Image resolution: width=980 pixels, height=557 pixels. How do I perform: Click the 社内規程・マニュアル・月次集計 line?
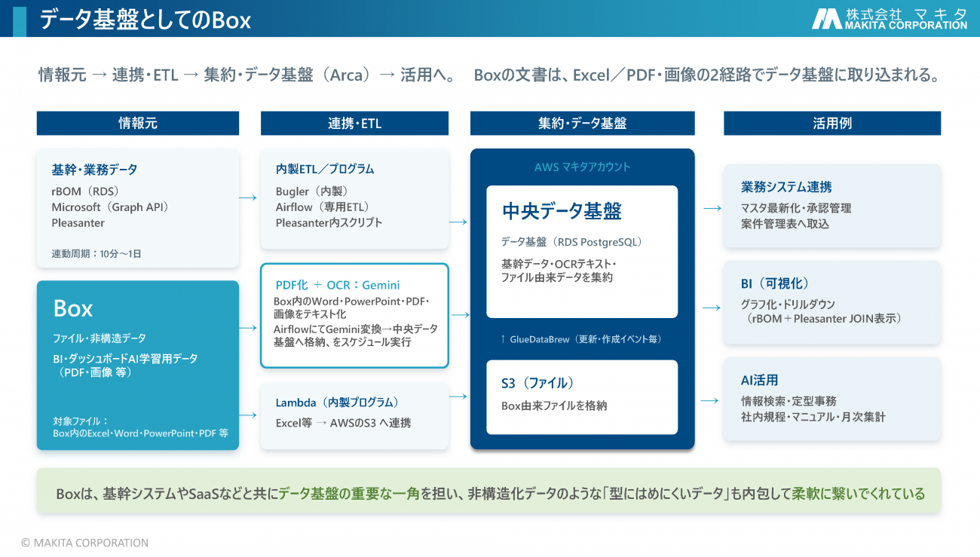coord(813,417)
